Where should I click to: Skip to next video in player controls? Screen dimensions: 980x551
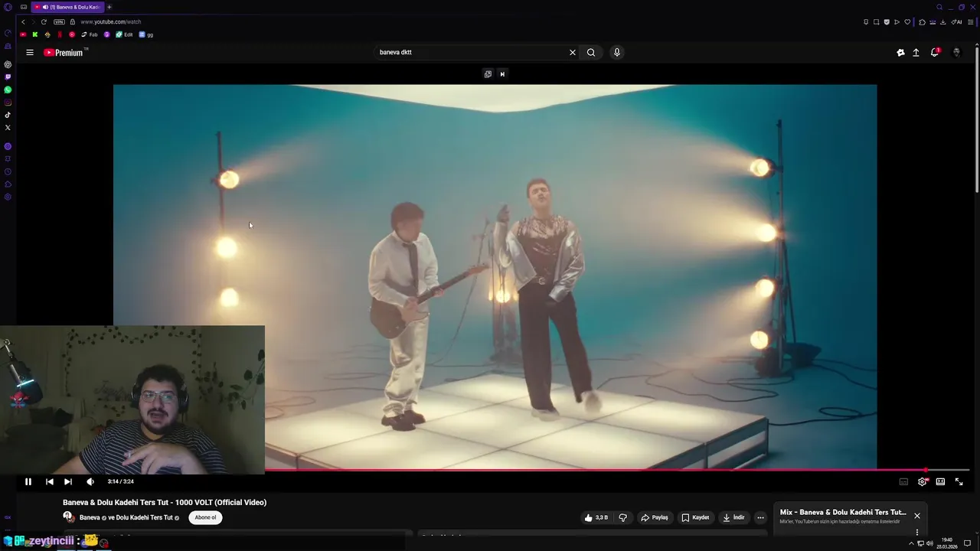68,481
